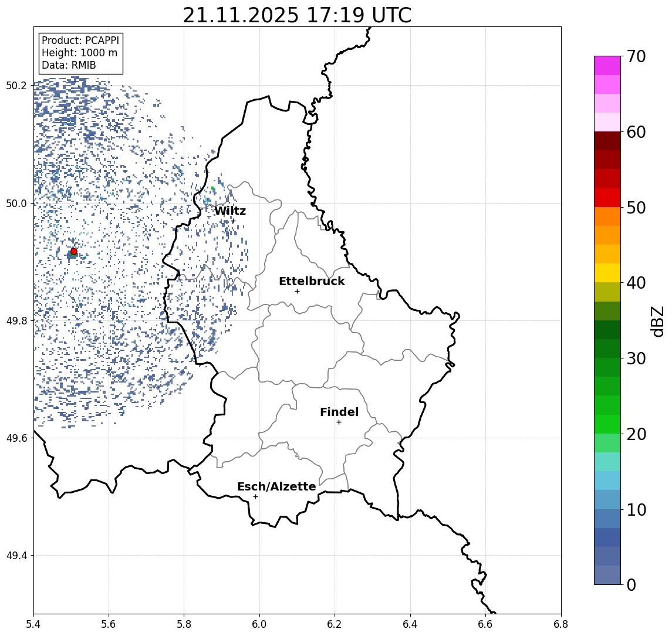Click the red radar location dot
The height and width of the screenshot is (636, 672).
[x=74, y=252]
